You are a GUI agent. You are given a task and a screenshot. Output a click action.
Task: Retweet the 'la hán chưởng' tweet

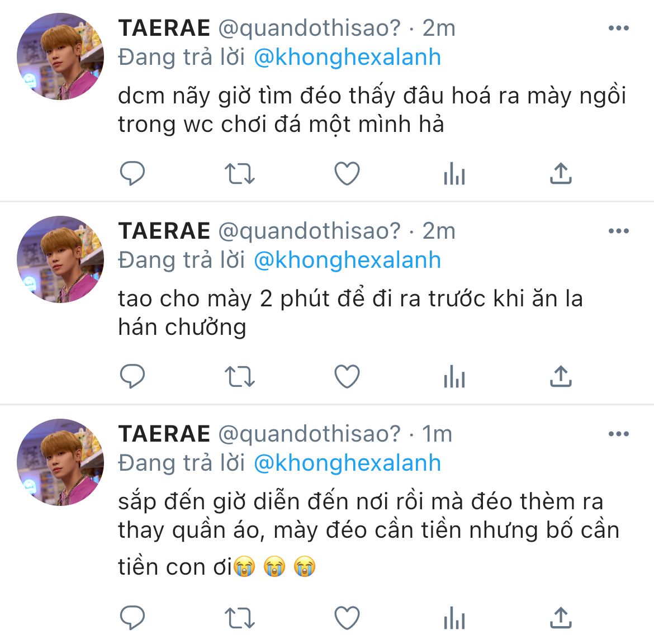click(x=239, y=377)
